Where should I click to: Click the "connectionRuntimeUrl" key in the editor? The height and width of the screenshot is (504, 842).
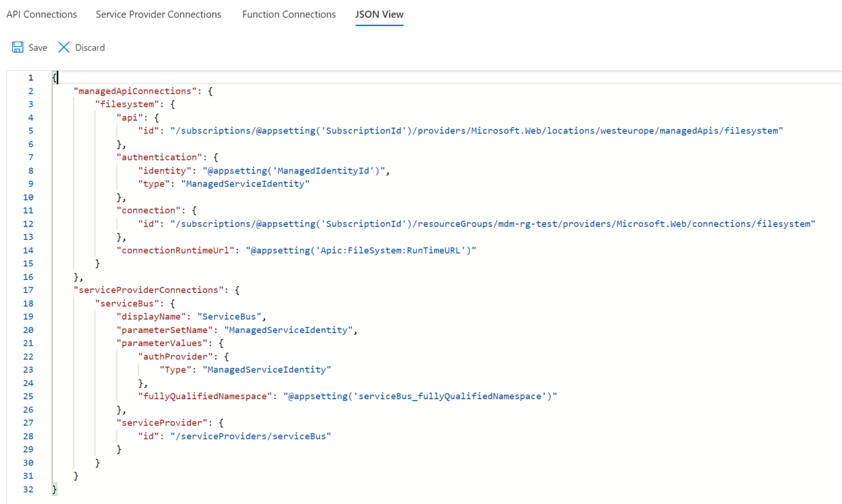[175, 250]
